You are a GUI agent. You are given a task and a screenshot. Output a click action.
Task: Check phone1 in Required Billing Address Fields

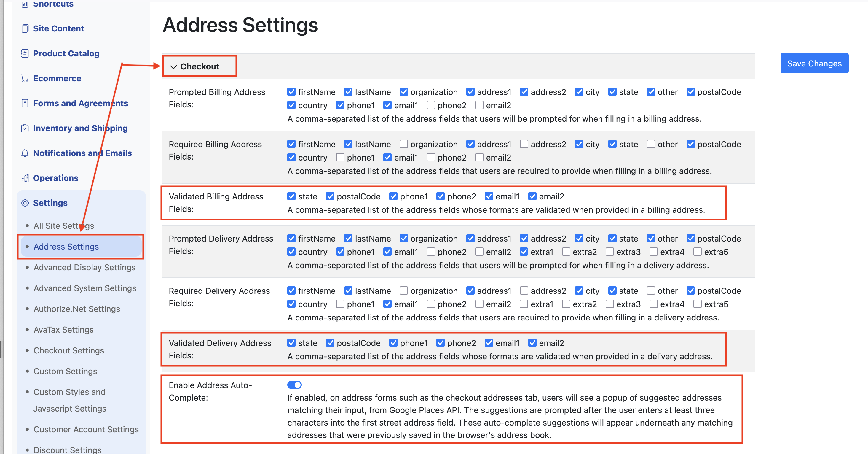click(340, 158)
